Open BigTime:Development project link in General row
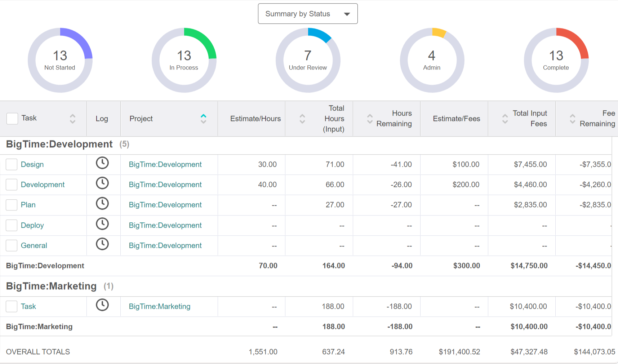The image size is (618, 364). [x=165, y=245]
